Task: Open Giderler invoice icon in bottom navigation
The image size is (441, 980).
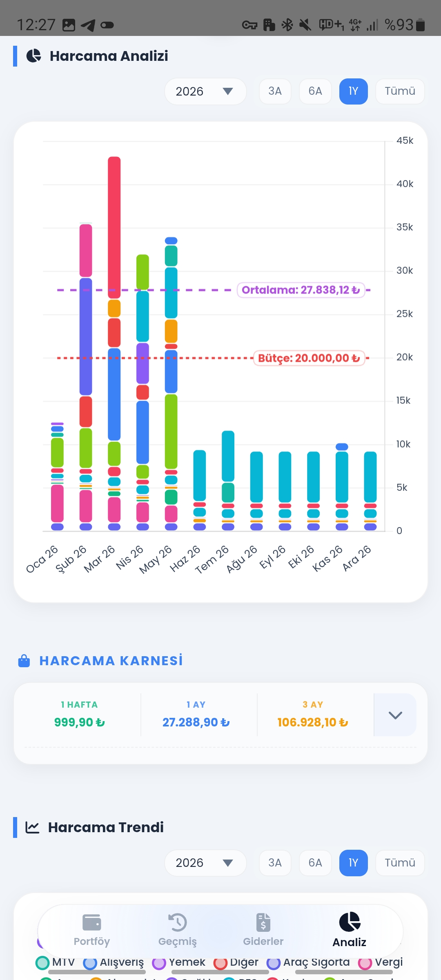Action: click(263, 922)
